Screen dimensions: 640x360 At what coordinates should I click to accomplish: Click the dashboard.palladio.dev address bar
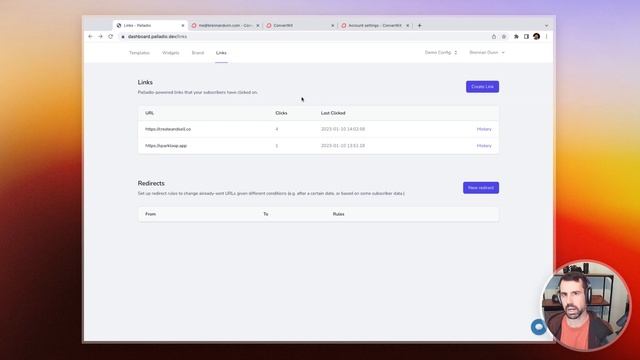coord(302,37)
